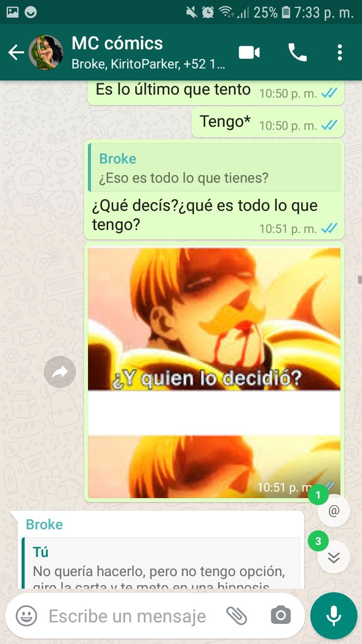Select the 'Tengo*' message bubble

coord(267,122)
